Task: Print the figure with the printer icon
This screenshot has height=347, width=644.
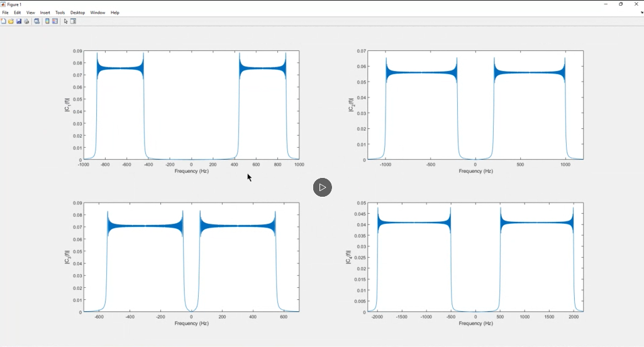Action: click(26, 21)
